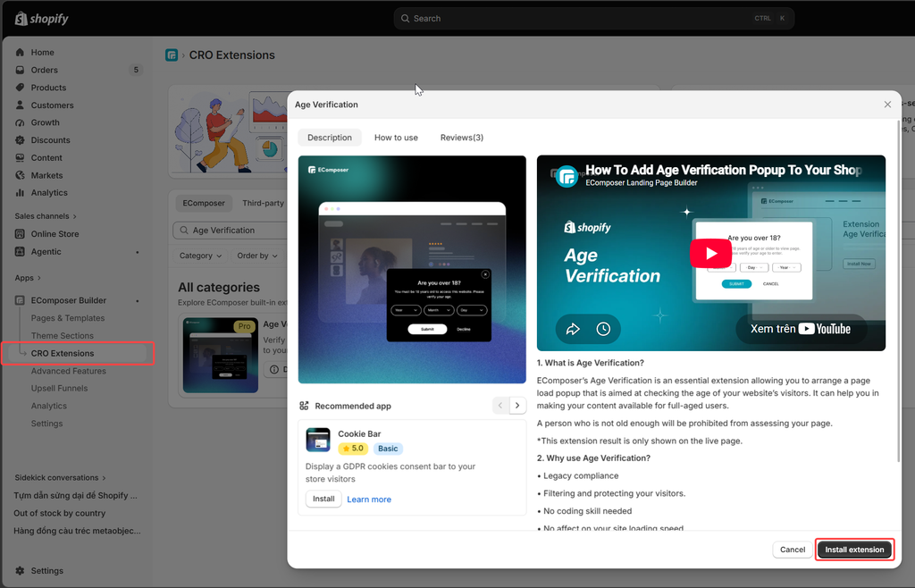Click the Orders count badge 5
This screenshot has height=588, width=915.
point(136,70)
